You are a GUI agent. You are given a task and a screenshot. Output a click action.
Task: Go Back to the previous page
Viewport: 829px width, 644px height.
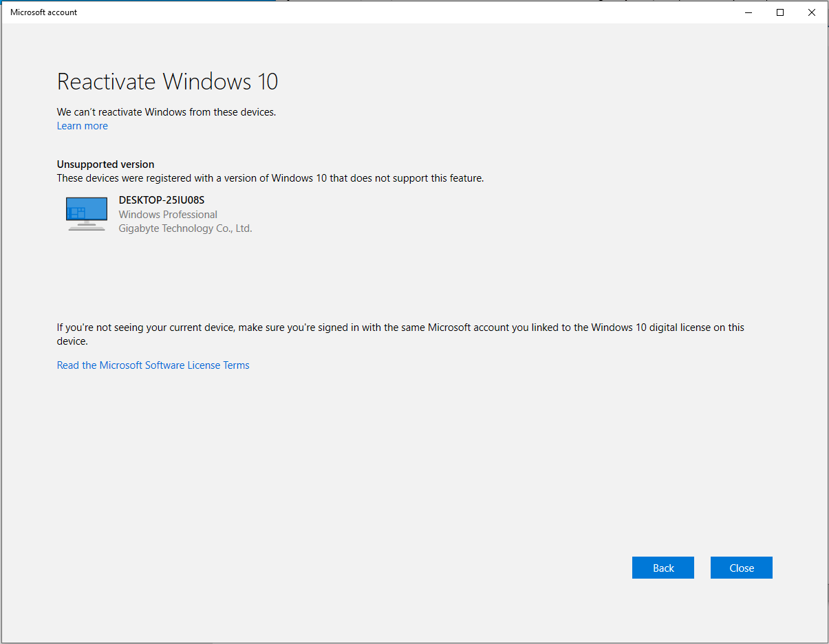663,568
